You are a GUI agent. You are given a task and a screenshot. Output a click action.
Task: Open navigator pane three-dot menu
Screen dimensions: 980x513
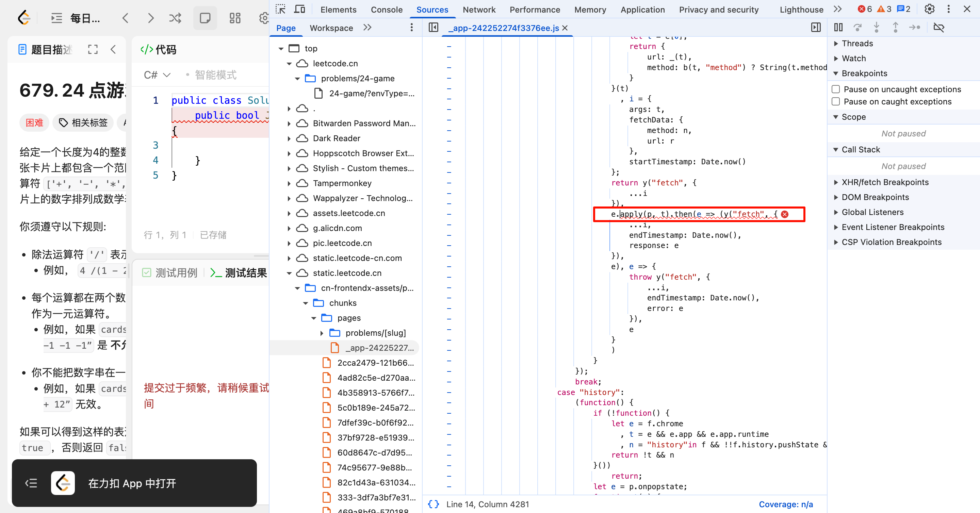[x=412, y=27]
